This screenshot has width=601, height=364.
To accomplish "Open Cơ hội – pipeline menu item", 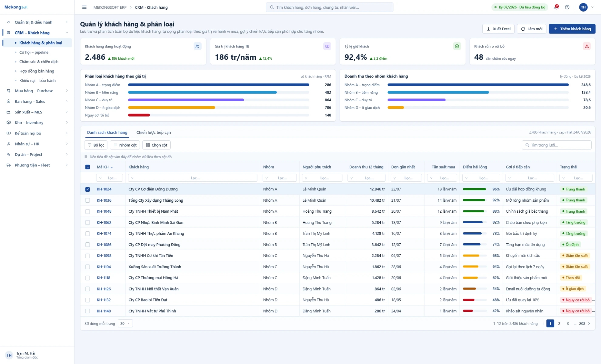I will 34,52.
